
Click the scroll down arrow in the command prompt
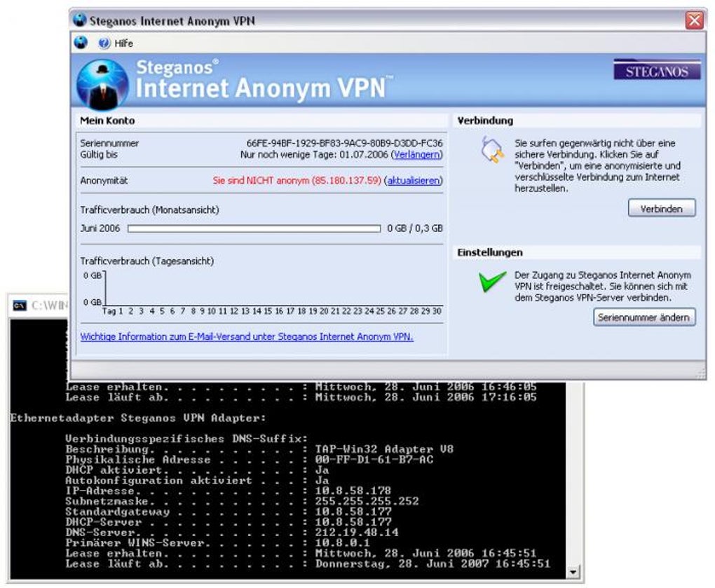573,571
